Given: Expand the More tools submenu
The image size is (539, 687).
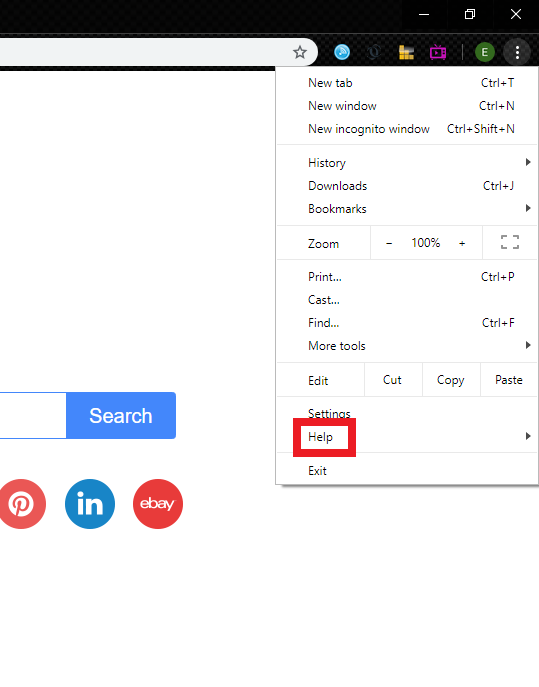Looking at the screenshot, I should click(407, 346).
